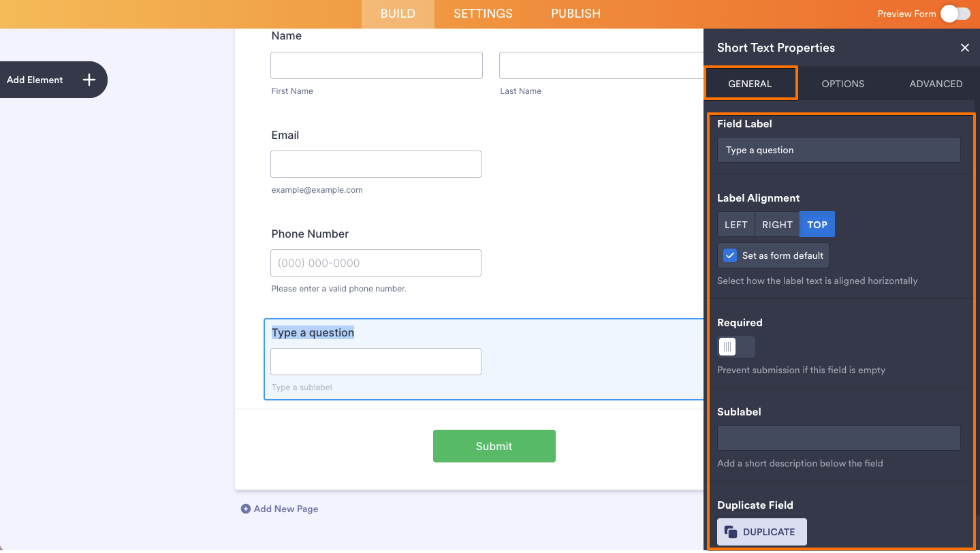980x553 pixels.
Task: Click the plus icon beside Add Element
Action: (x=89, y=80)
